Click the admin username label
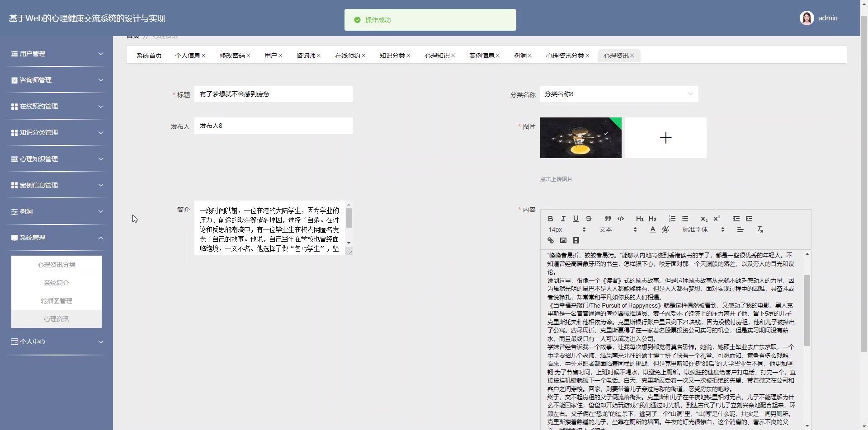 click(828, 18)
